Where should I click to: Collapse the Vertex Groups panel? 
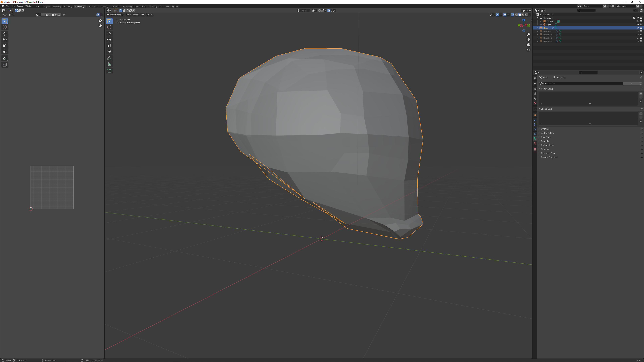tap(548, 89)
